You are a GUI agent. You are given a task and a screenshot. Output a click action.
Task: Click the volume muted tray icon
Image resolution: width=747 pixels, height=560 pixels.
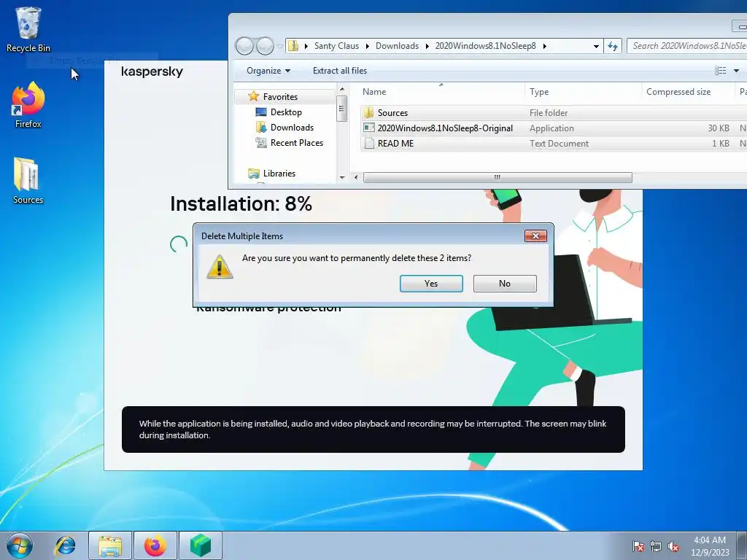pyautogui.click(x=673, y=546)
